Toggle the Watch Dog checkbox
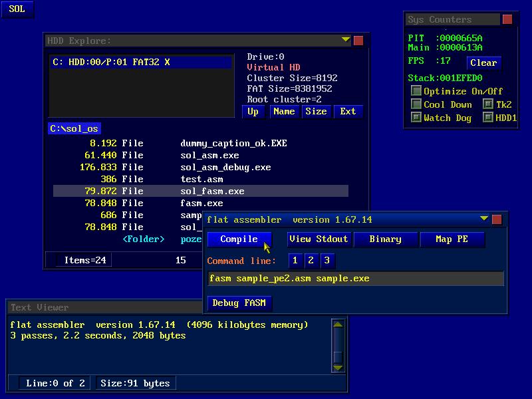The height and width of the screenshot is (399, 532). [x=416, y=118]
